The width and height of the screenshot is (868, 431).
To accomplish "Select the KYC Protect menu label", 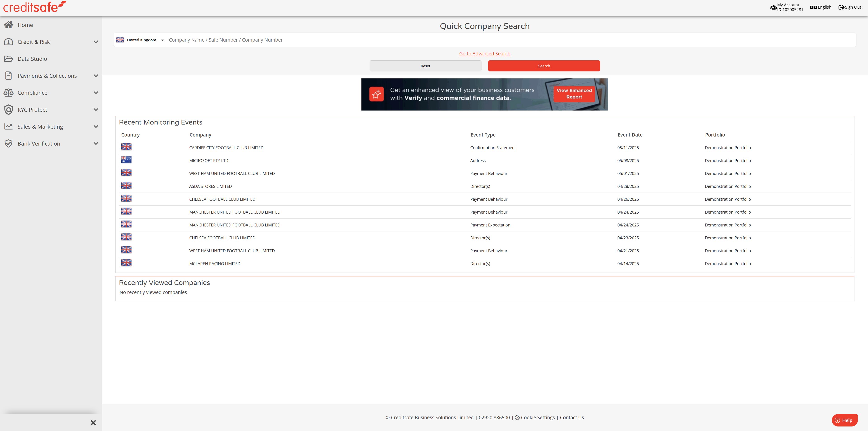I will pyautogui.click(x=32, y=110).
